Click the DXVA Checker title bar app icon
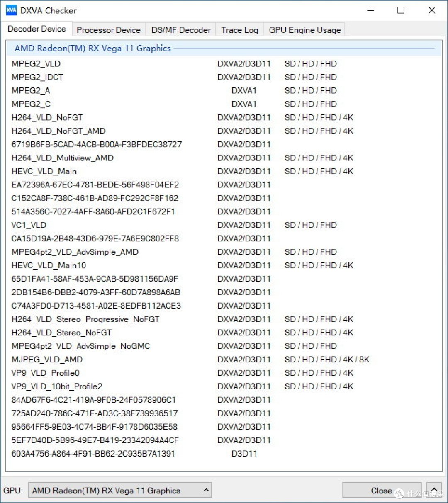 coord(11,10)
